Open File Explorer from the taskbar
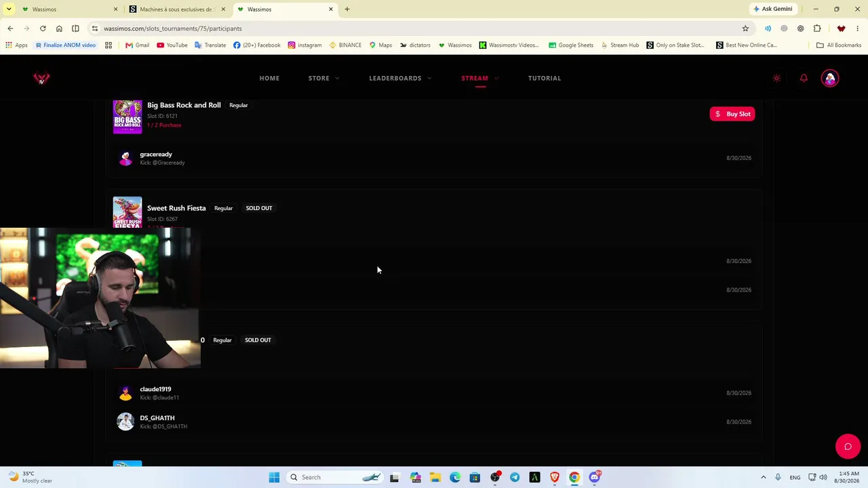Screen dimensions: 868x488 (435, 477)
